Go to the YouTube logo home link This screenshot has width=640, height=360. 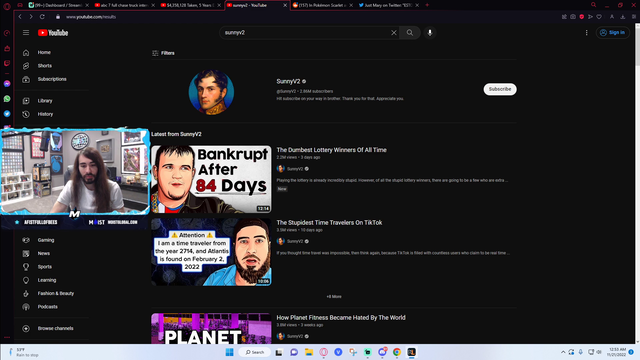coord(53,33)
